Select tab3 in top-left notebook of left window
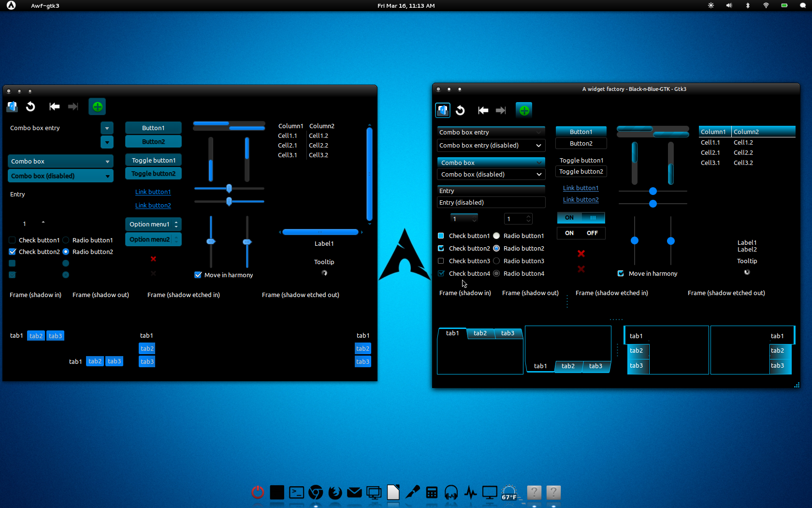Viewport: 812px width, 508px height. (56, 336)
